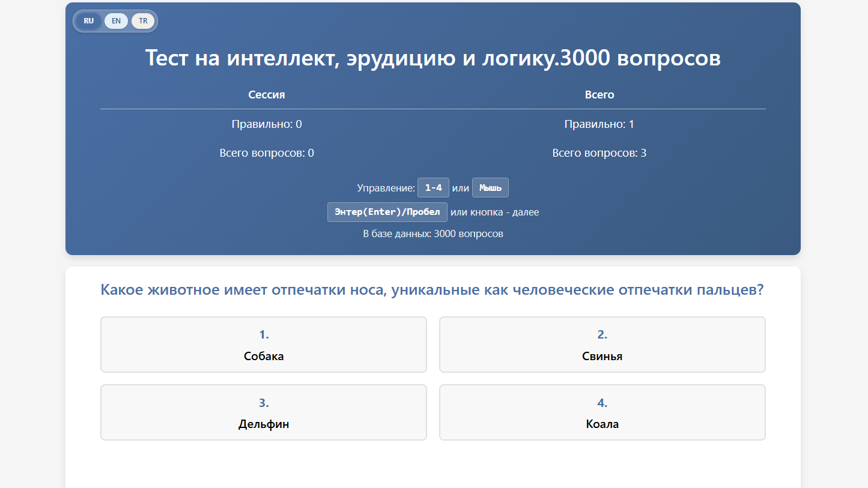This screenshot has width=868, height=488.
Task: Click the "Всего вопросов: 3" statistic
Action: pos(599,153)
